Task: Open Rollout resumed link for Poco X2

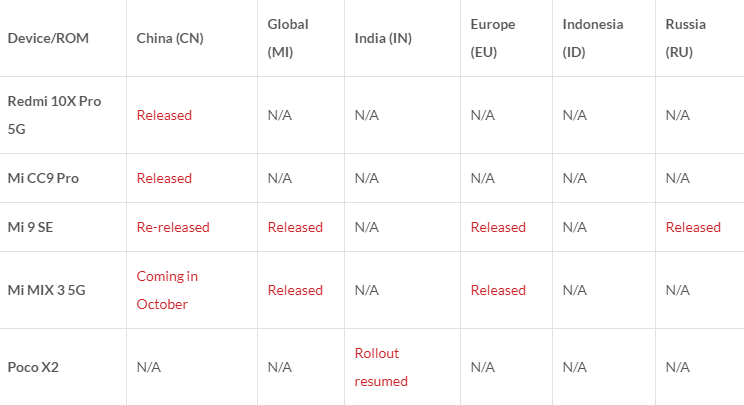Action: (x=381, y=367)
